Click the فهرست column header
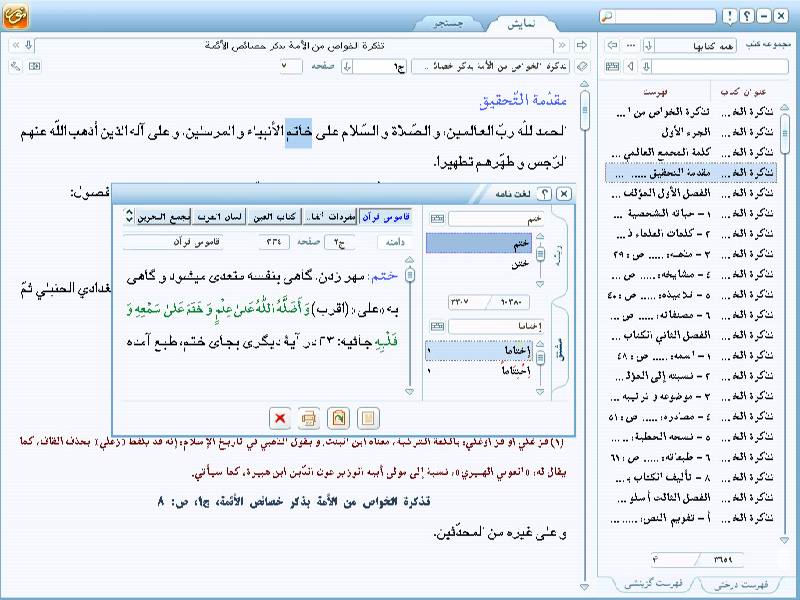This screenshot has height=600, width=800. coord(655,92)
